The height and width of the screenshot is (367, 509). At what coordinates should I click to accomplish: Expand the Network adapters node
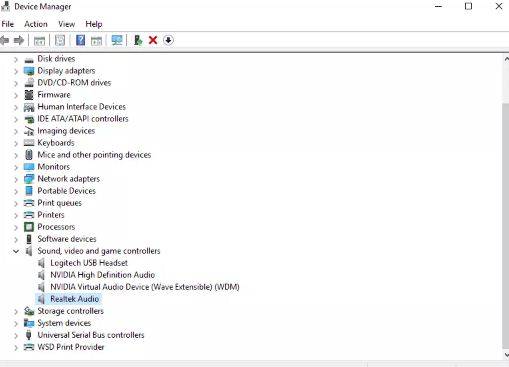16,179
